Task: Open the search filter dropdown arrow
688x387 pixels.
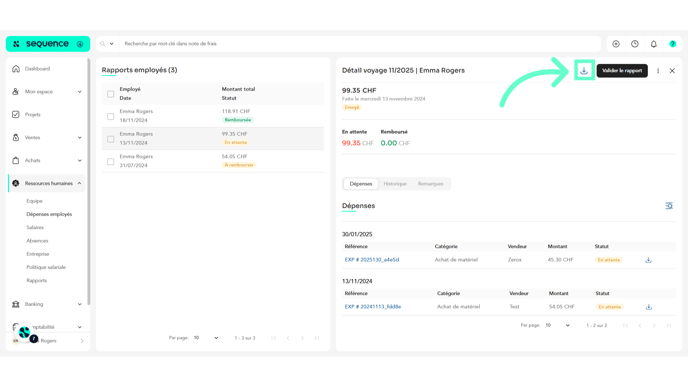Action: (111, 44)
